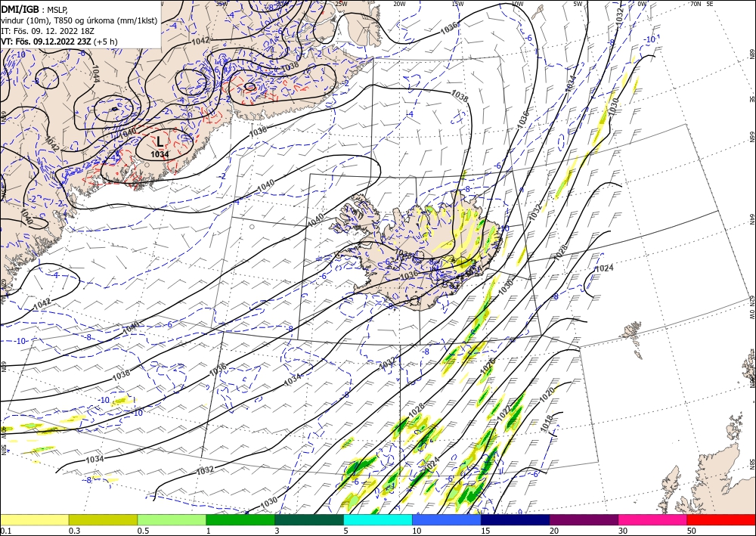Click the light green 0.5 mm legend segment
Screen dimensions: 756x536
click(172, 519)
